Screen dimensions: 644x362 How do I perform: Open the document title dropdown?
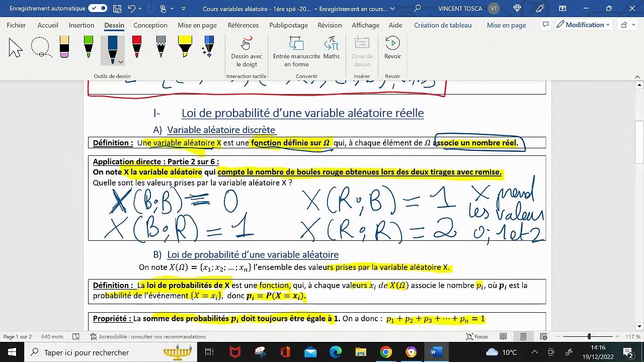pyautogui.click(x=392, y=9)
